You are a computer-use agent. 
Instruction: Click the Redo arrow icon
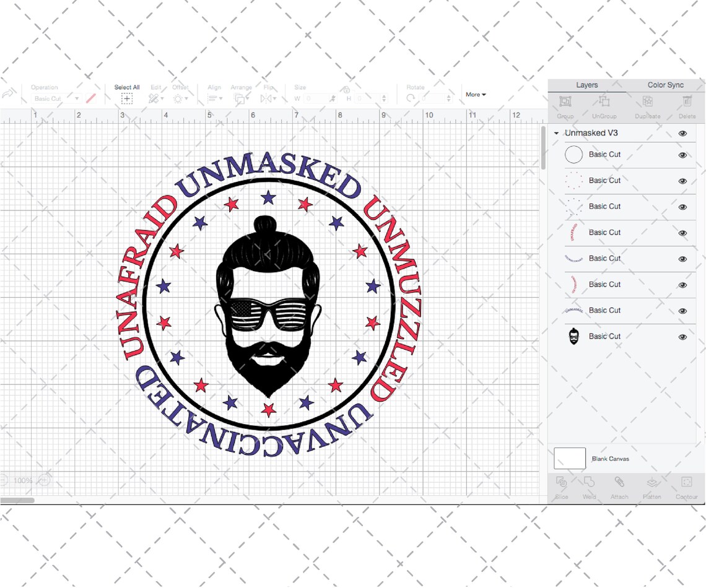point(8,93)
